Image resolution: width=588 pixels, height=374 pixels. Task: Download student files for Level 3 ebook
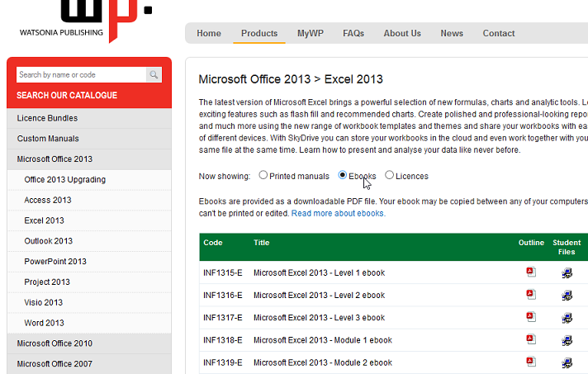pos(567,317)
